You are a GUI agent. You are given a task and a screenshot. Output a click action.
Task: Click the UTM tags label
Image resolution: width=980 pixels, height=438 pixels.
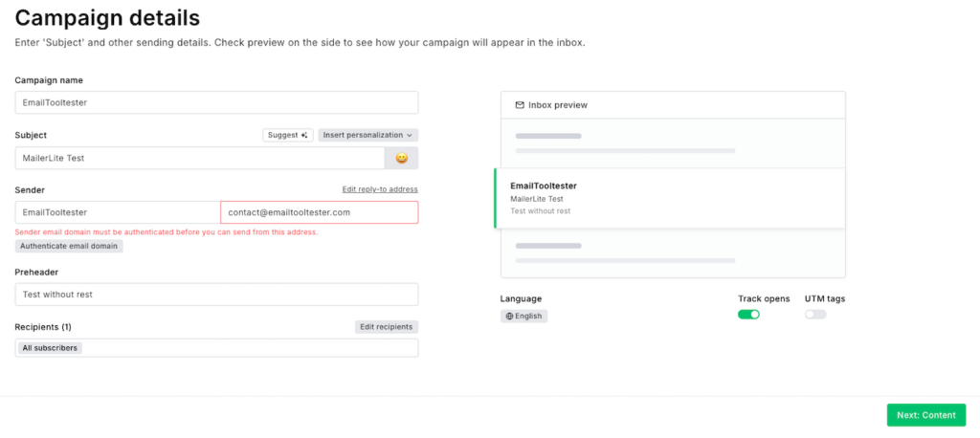[x=825, y=298]
